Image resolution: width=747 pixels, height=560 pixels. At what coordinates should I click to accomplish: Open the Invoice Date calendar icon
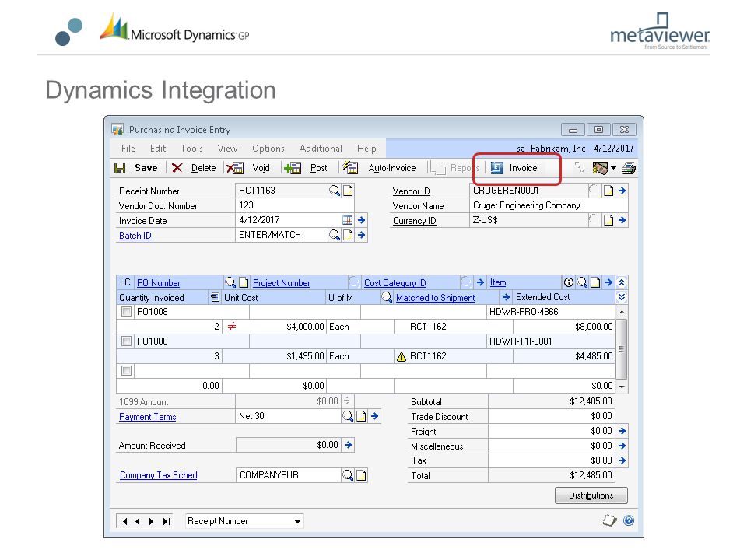348,220
